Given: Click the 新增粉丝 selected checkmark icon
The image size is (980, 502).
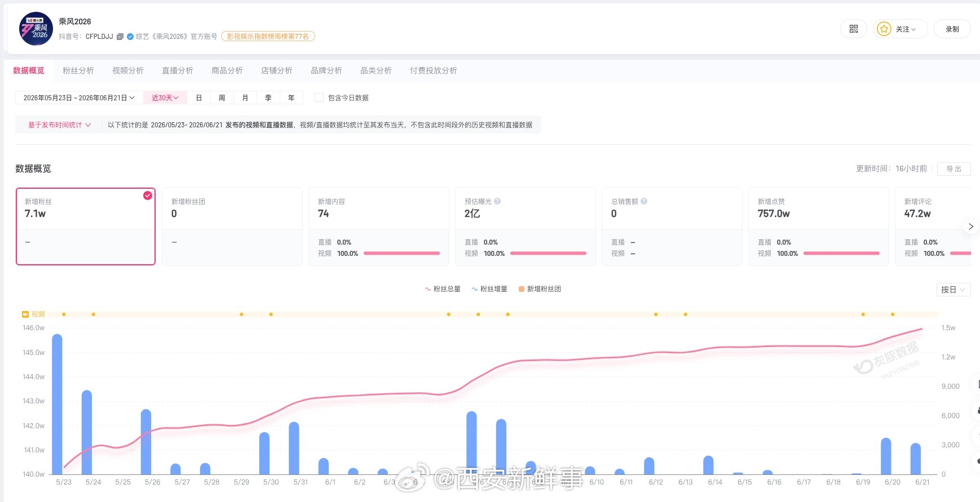Looking at the screenshot, I should pos(148,196).
